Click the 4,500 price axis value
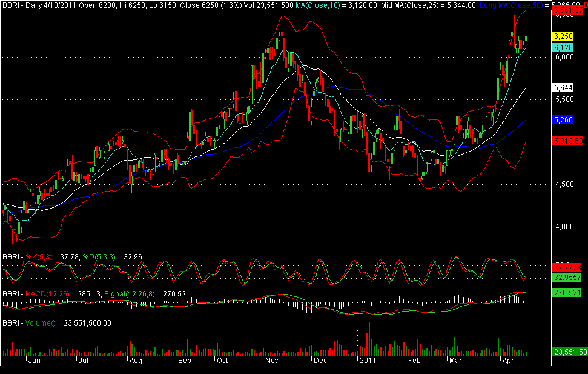 click(564, 184)
